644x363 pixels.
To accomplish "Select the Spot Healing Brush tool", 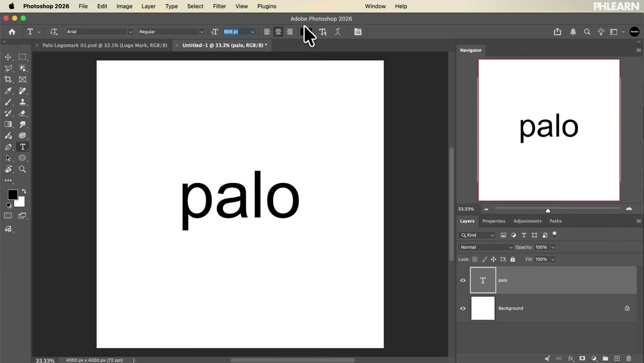I will (23, 91).
